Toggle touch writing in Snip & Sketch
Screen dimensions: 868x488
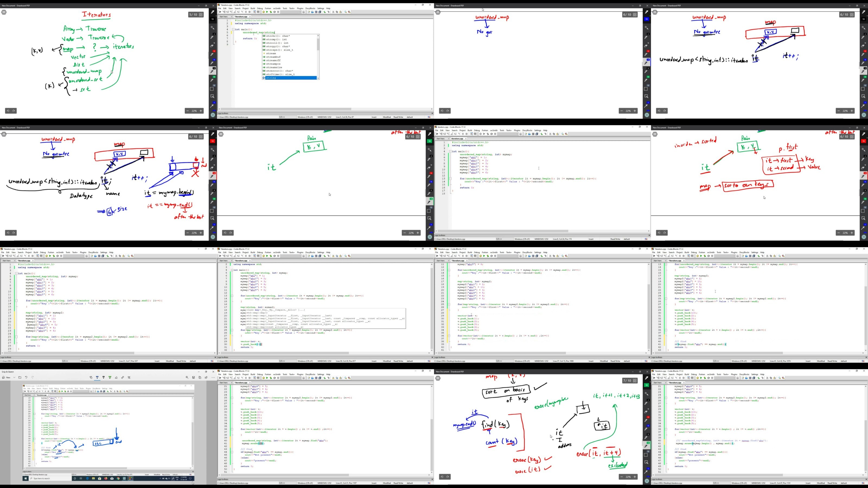(x=91, y=378)
